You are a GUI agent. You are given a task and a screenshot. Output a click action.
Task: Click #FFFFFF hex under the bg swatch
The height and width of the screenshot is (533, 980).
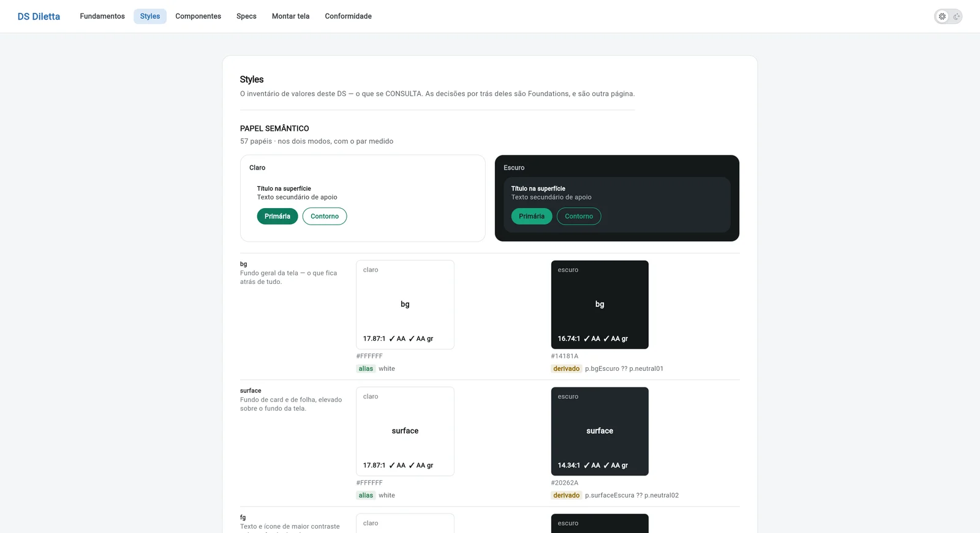point(369,356)
